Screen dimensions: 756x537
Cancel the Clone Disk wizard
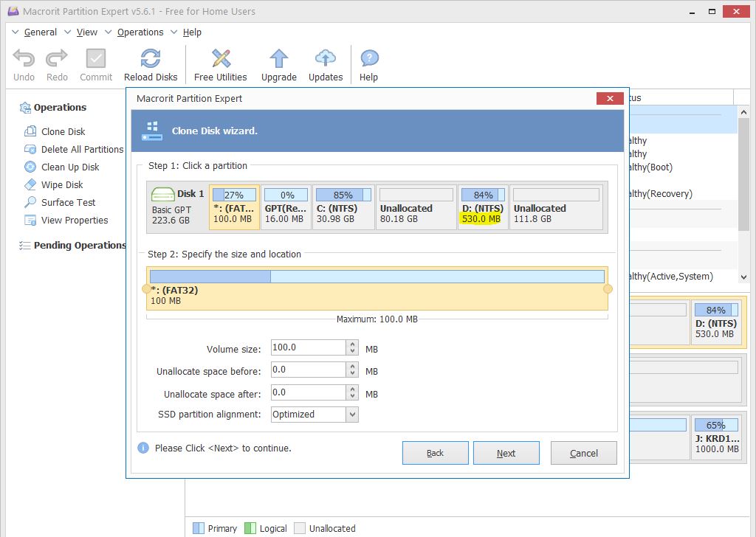pyautogui.click(x=583, y=453)
